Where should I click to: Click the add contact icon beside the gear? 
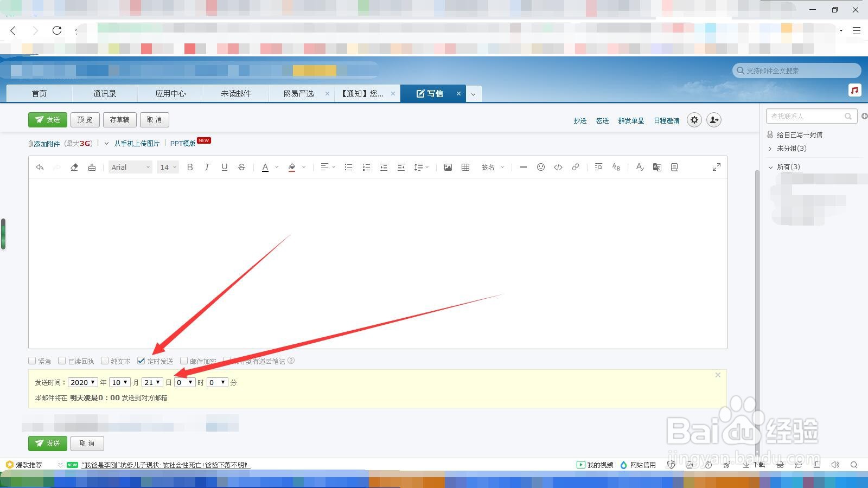click(x=714, y=120)
